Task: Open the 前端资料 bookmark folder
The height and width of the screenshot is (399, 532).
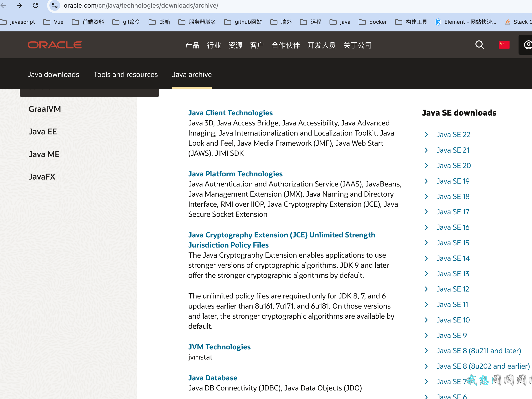Action: click(88, 22)
